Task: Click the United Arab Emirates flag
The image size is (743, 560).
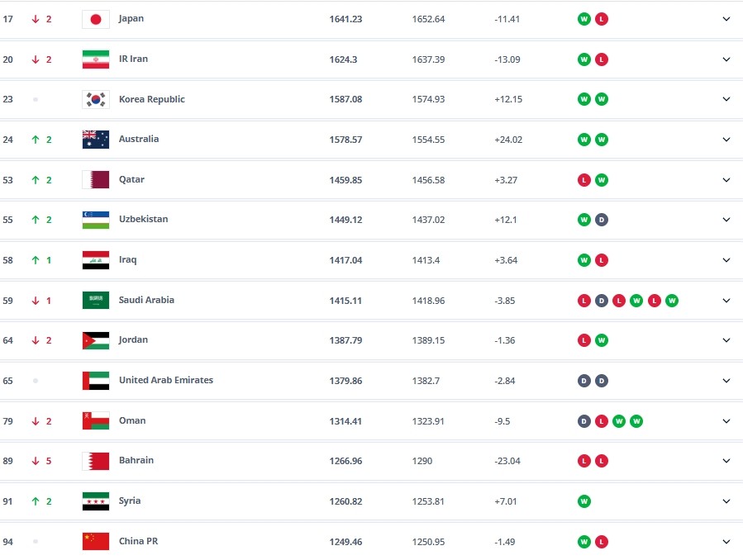Action: coord(96,381)
